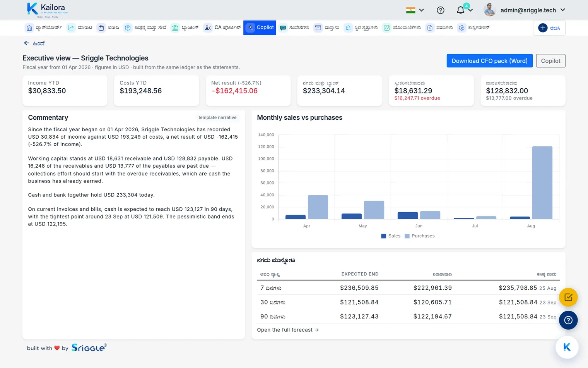588x368 pixels.
Task: Open the ವರದಿಗಳು (Reports) tab
Action: tap(439, 28)
